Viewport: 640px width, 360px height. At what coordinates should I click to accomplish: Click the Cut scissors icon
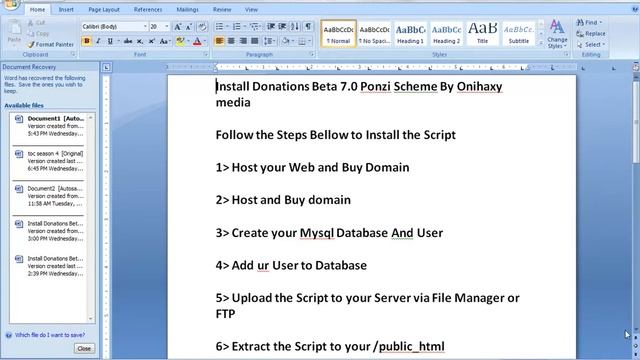(31, 23)
